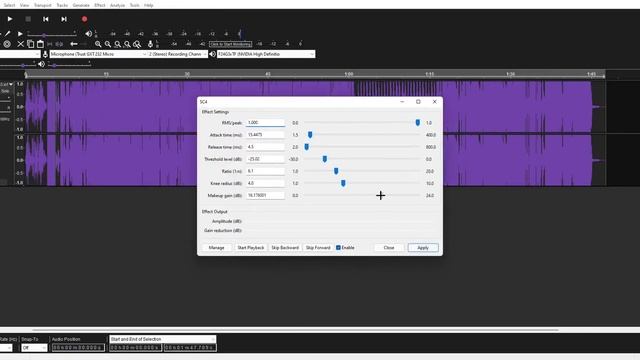This screenshot has height=360, width=640.
Task: Click the Ratio slider handle
Action: tap(336, 171)
